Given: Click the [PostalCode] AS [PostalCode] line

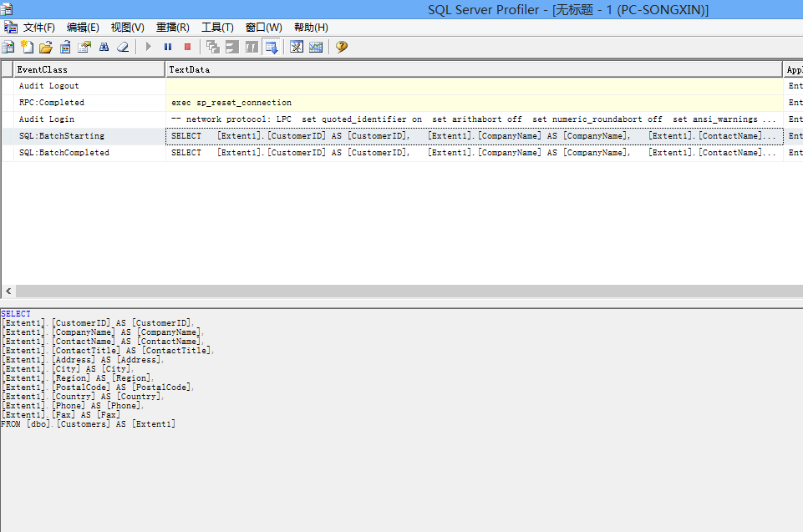Looking at the screenshot, I should [98, 388].
